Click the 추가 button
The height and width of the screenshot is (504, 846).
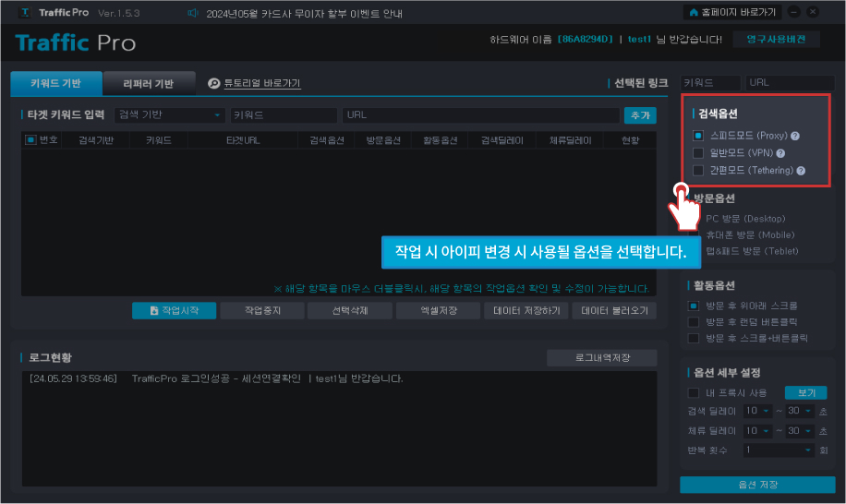640,115
